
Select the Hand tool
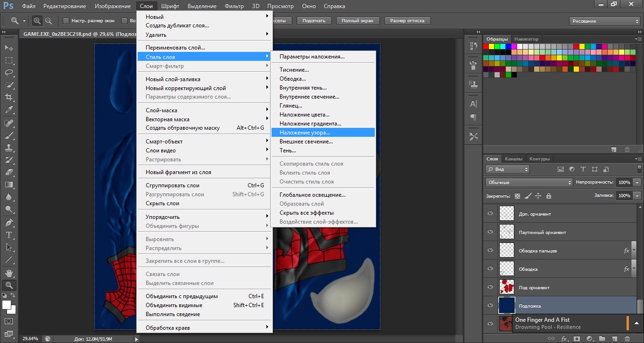[9, 273]
